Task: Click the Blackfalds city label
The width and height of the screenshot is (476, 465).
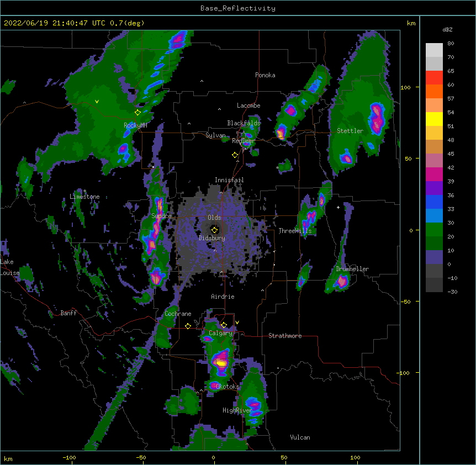Action: (x=244, y=123)
